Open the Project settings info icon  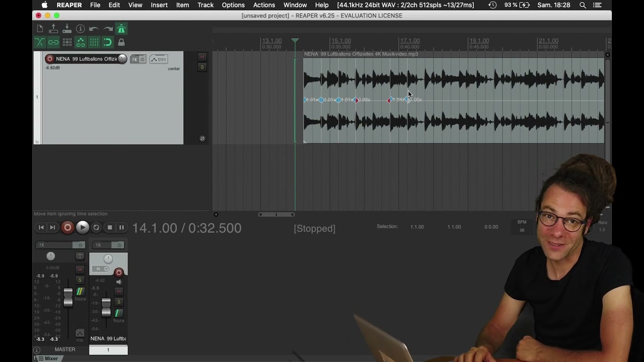80,29
